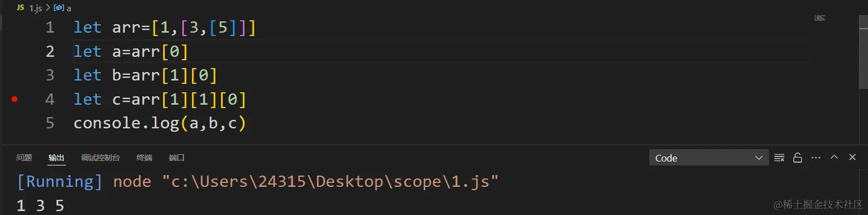
Task: Switch to the 终端 tab
Action: (145, 158)
